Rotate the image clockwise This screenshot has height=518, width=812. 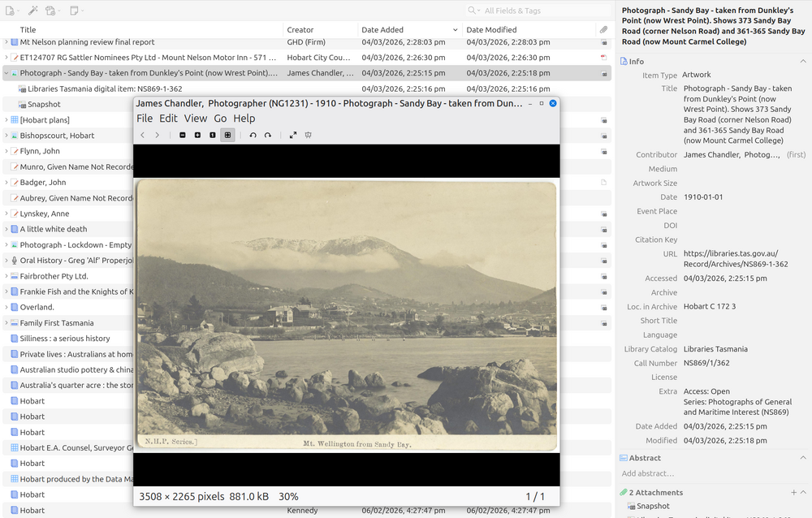267,135
